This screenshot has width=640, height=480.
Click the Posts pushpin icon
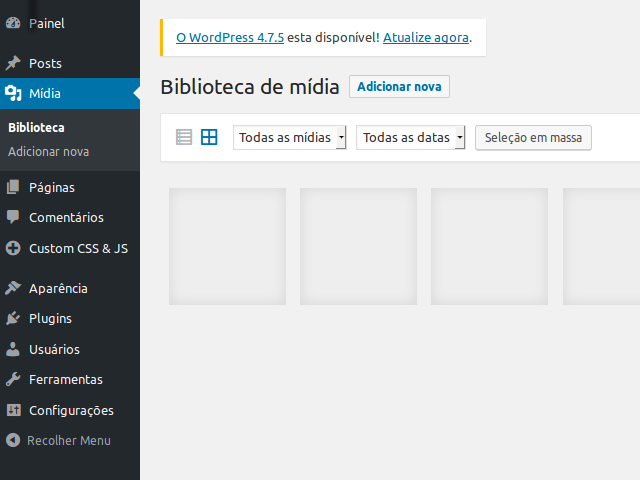(x=13, y=63)
